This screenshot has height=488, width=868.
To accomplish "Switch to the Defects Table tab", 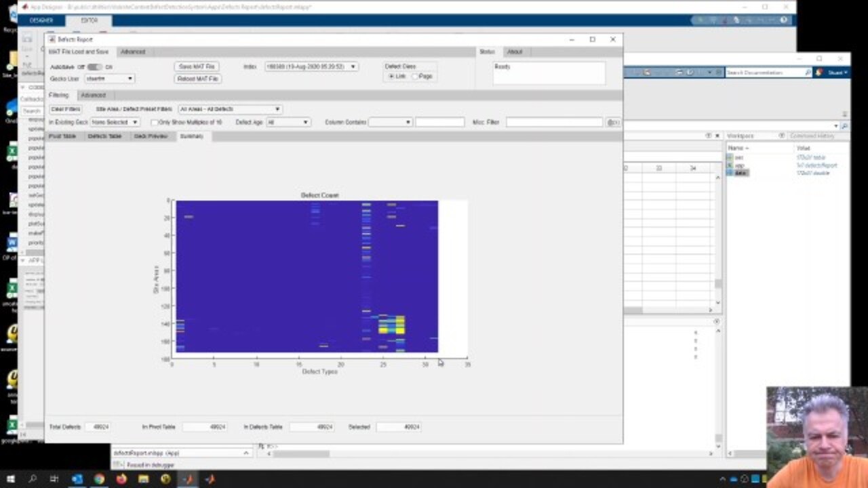I will (x=104, y=136).
